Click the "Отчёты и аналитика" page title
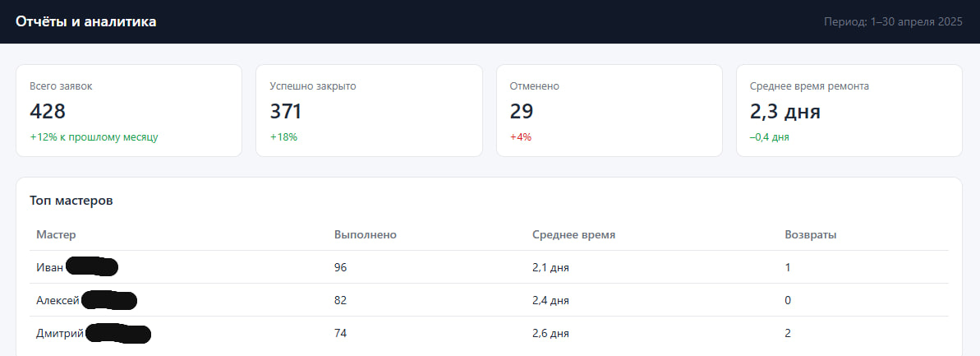 coord(85,21)
